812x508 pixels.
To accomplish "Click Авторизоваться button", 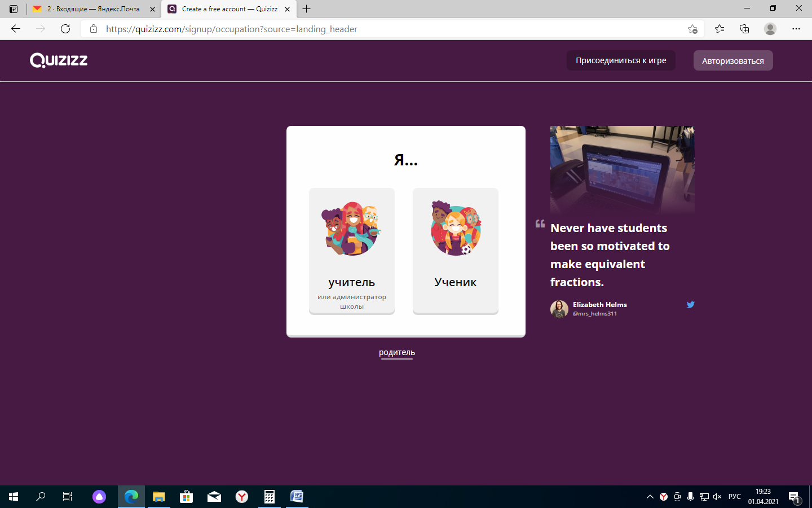I will [733, 60].
